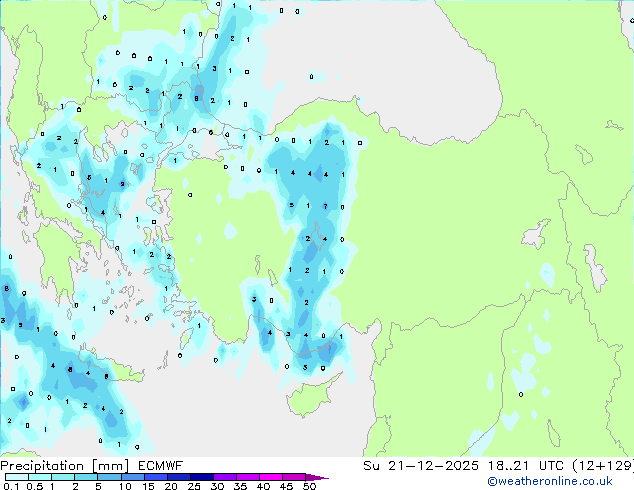634x490 pixels.
Task: Click the ECMWF model label
Action: (161, 466)
